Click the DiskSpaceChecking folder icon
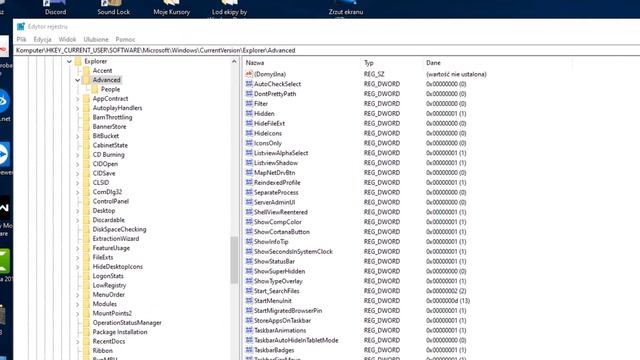Image resolution: width=640 pixels, height=360 pixels. pos(87,229)
